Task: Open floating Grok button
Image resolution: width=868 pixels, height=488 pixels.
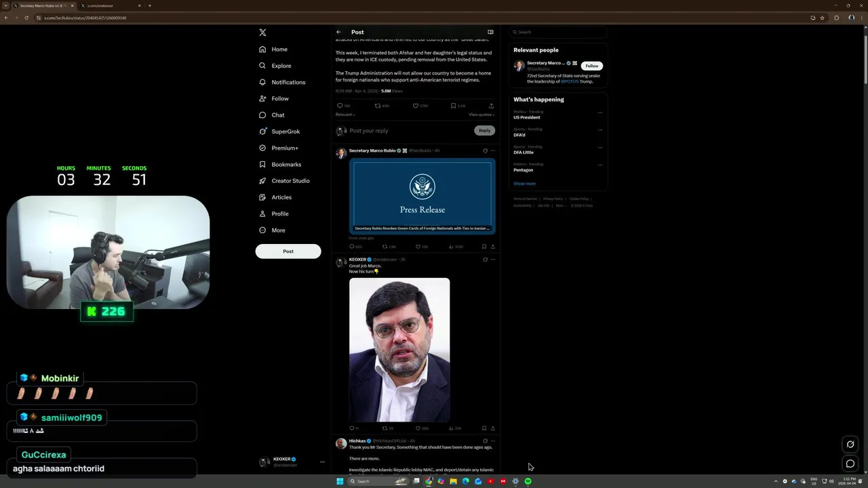Action: pos(850,445)
